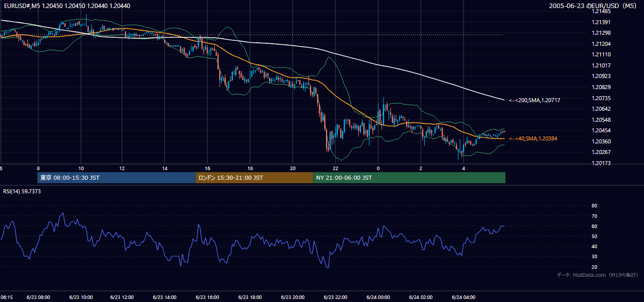Screen dimensions: 644x302
Task: Click the 6/23 10:00 time label
Action: [x=81, y=297]
